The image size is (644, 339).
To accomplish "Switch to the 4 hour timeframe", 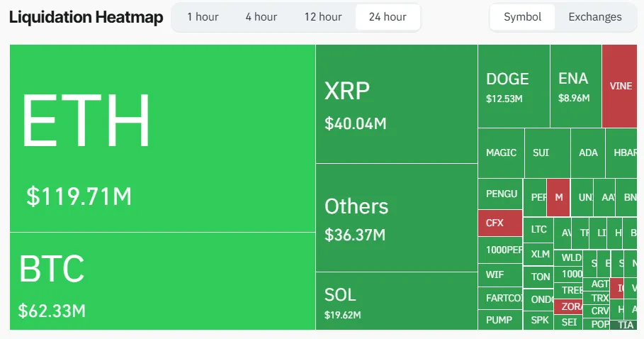I will coord(261,17).
